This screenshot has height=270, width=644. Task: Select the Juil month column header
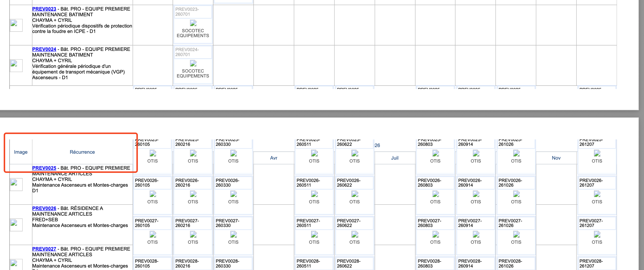click(x=395, y=158)
